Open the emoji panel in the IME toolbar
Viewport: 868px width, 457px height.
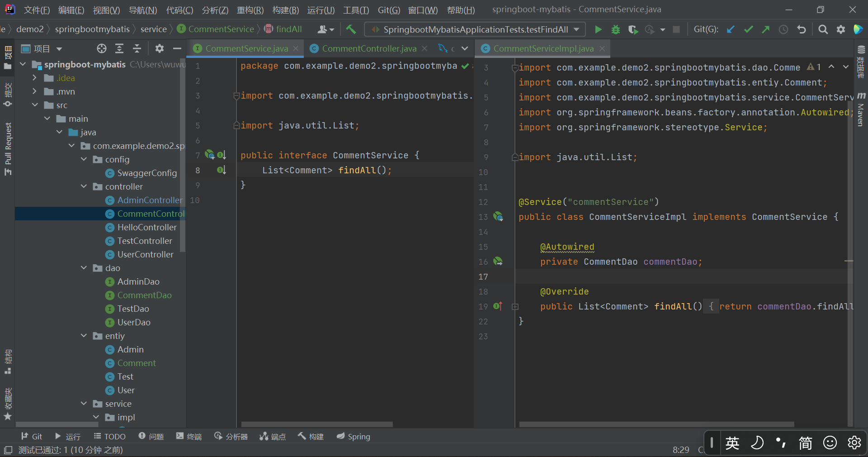click(x=830, y=443)
